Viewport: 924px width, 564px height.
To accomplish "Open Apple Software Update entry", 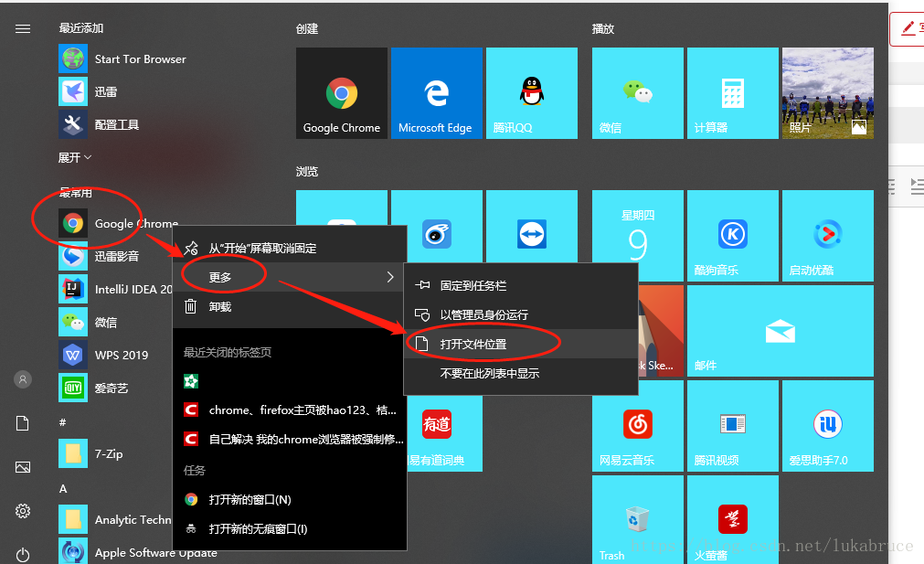I will 138,552.
